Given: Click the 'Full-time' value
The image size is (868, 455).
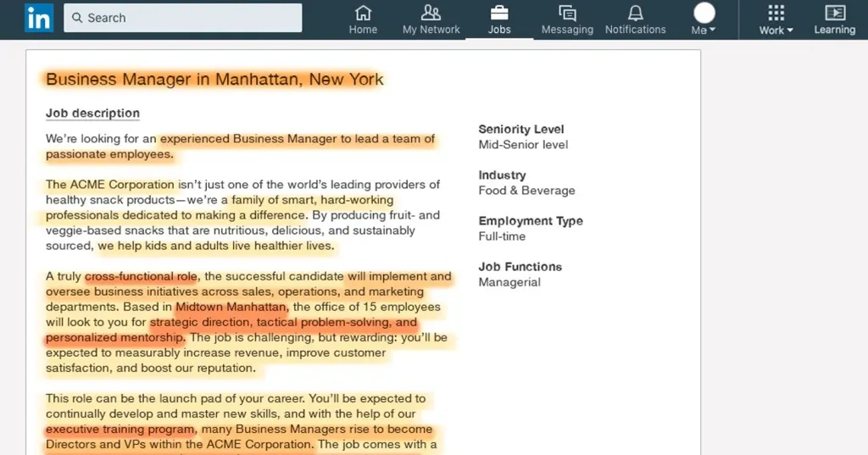Looking at the screenshot, I should [502, 236].
